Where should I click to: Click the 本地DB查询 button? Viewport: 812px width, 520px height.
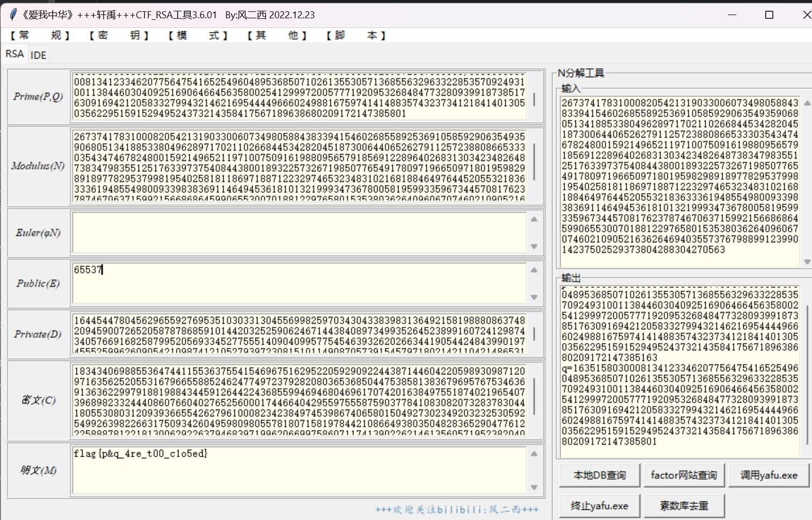point(600,475)
